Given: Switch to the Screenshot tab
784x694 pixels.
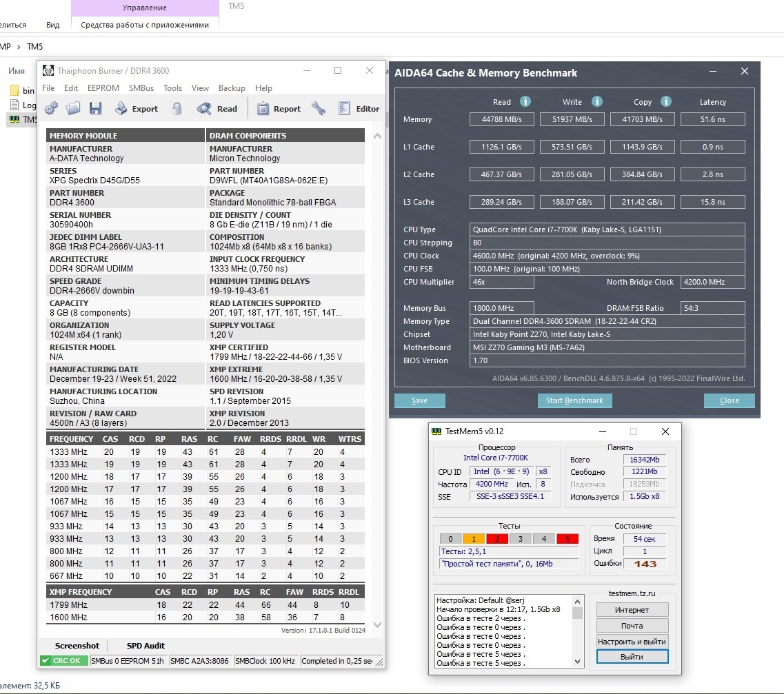Looking at the screenshot, I should coord(77,646).
